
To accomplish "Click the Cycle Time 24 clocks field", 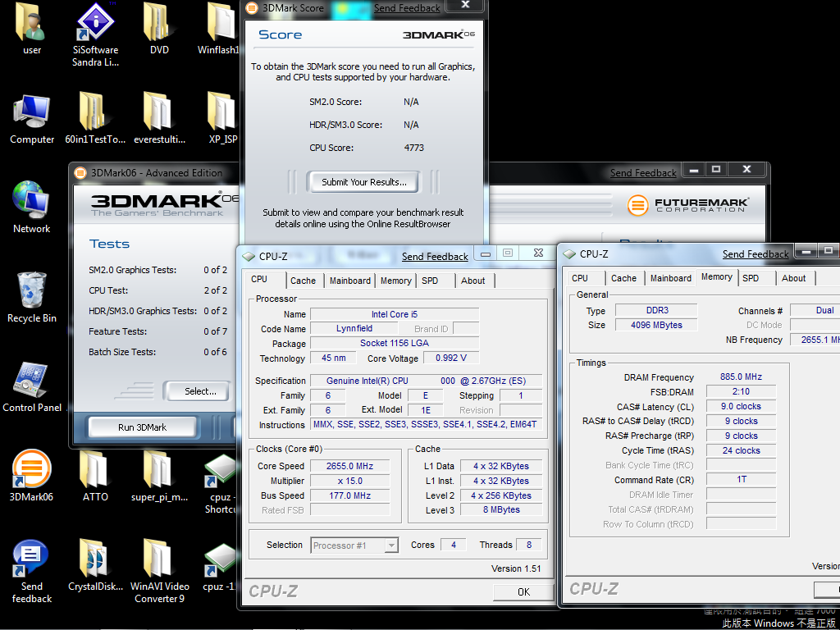I will [741, 450].
